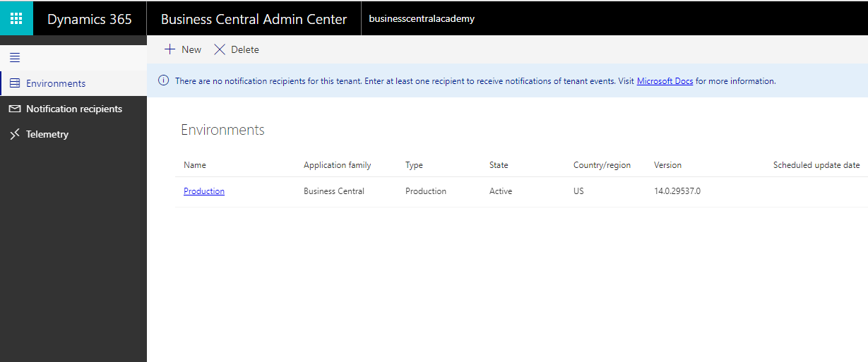Click the Environments page heading
Viewport: 868px width, 362px height.
[x=222, y=130]
